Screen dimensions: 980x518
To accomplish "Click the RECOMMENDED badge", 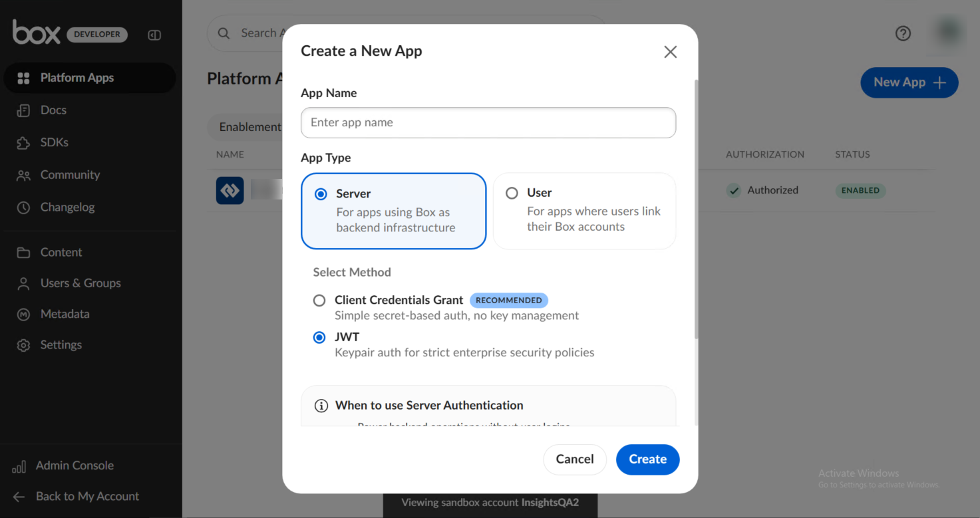I will coord(509,301).
